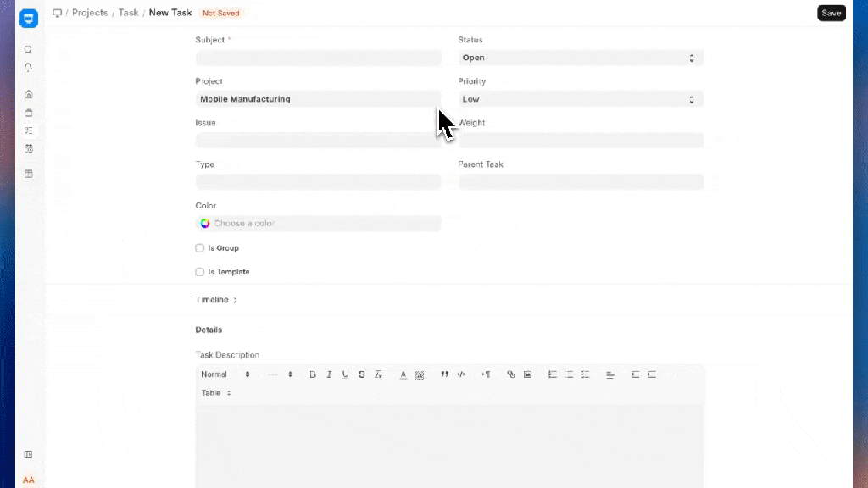This screenshot has width=868, height=488.
Task: Open the Status dropdown showing Open
Action: coord(580,58)
